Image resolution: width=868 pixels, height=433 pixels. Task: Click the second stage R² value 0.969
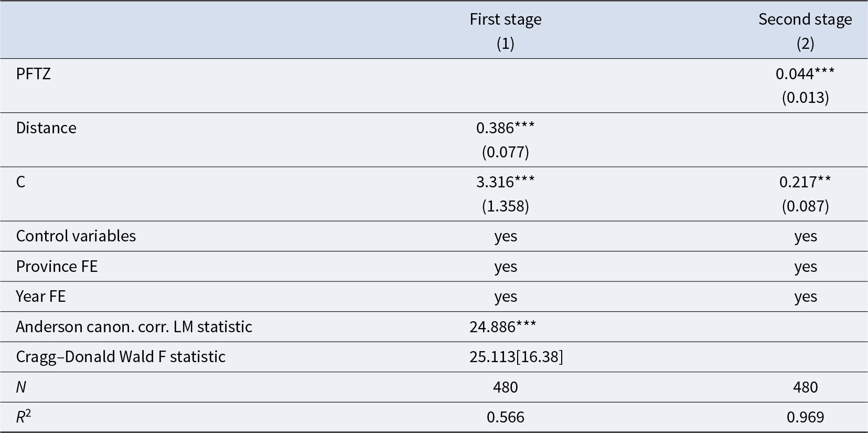point(805,417)
